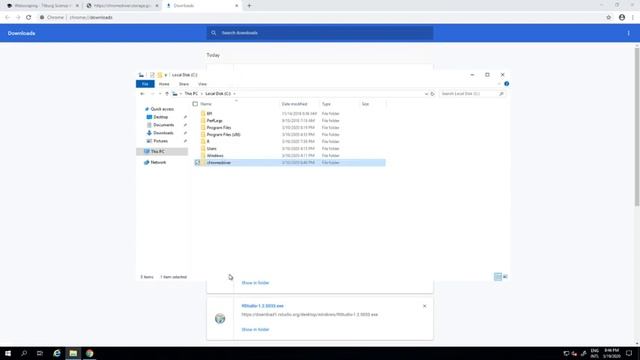Click Show in folder under the RStudio download
The image size is (640, 360).
pyautogui.click(x=255, y=329)
